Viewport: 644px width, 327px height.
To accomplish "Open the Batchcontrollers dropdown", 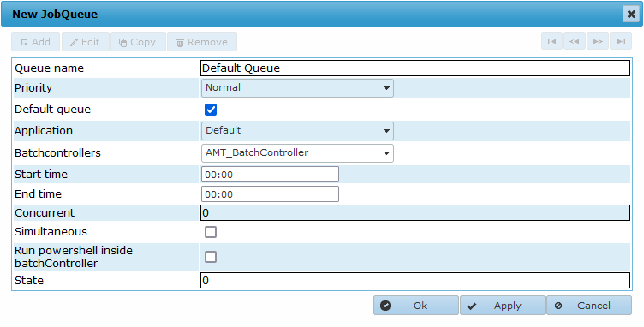I will point(297,153).
